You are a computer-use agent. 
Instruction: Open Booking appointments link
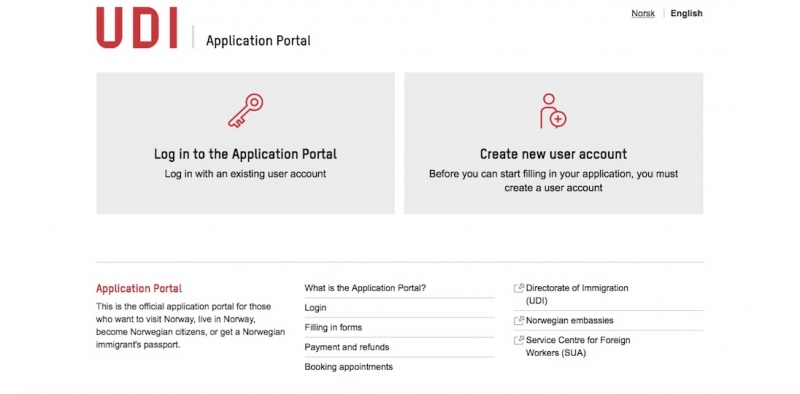(348, 367)
